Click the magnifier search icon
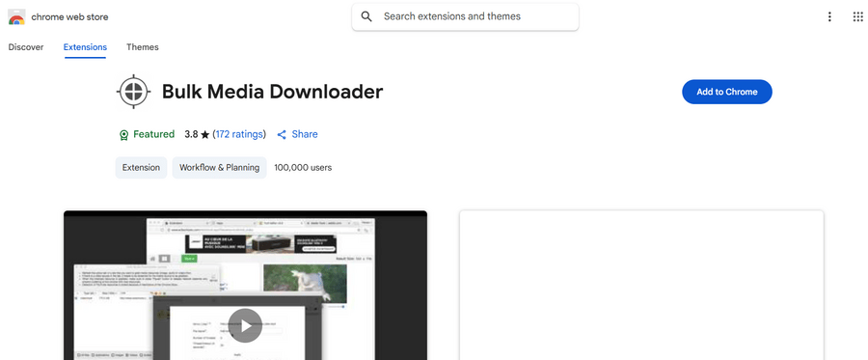The height and width of the screenshot is (360, 868). click(x=366, y=16)
